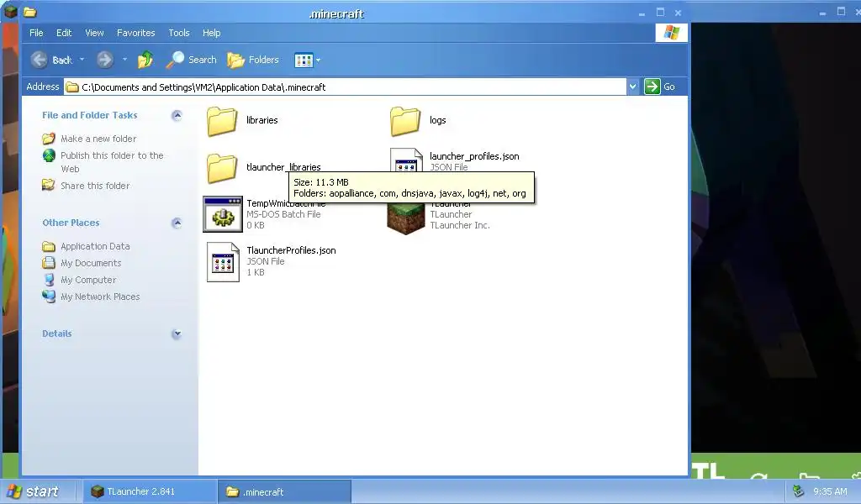Click the address bar path field
This screenshot has height=504, width=861.
(x=345, y=87)
